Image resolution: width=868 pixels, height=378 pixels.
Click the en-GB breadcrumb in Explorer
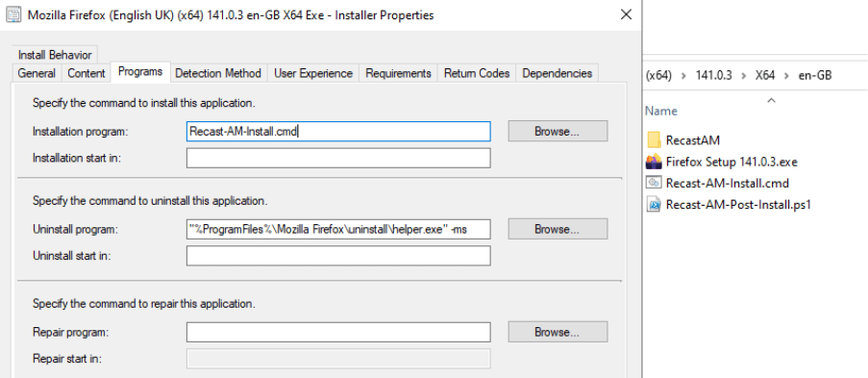(x=815, y=75)
